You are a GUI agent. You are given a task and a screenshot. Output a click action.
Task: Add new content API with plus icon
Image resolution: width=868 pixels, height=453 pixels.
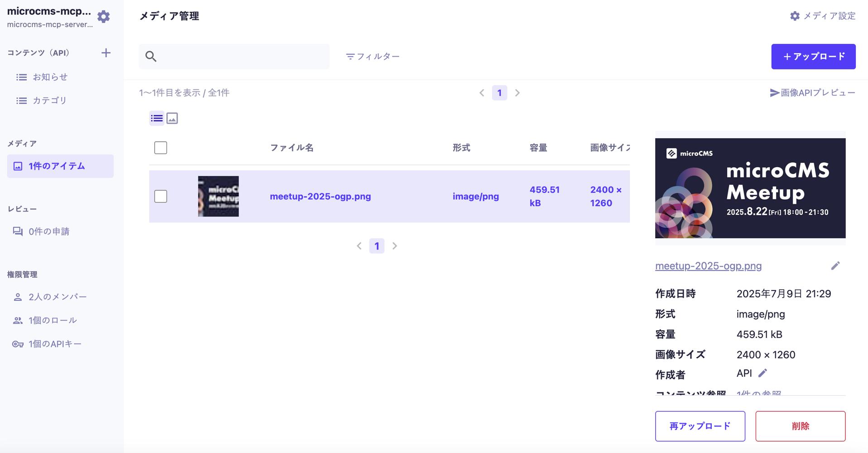[106, 53]
